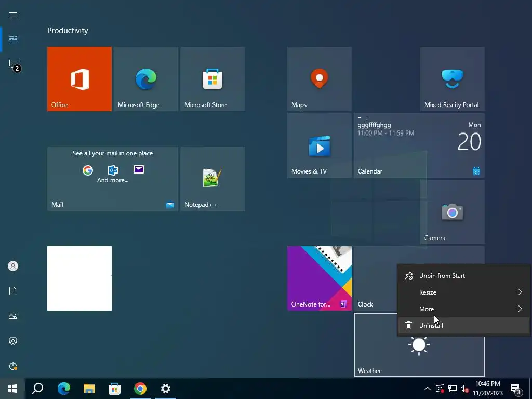Click the blank white tile
Image resolution: width=532 pixels, height=399 pixels.
coord(79,278)
